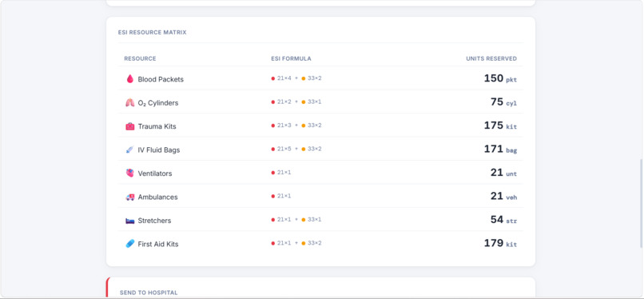This screenshot has width=644, height=299.
Task: Select the Ventilators resource name
Action: pyautogui.click(x=155, y=173)
